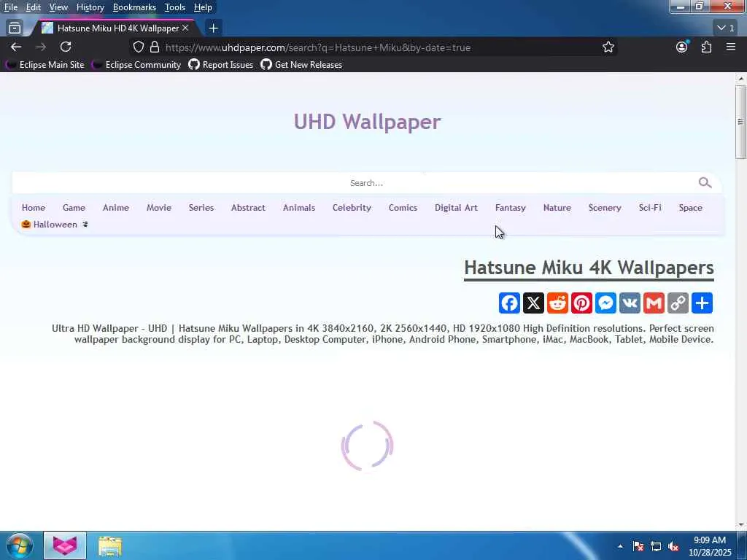Browse the Fantasy category

(510, 208)
